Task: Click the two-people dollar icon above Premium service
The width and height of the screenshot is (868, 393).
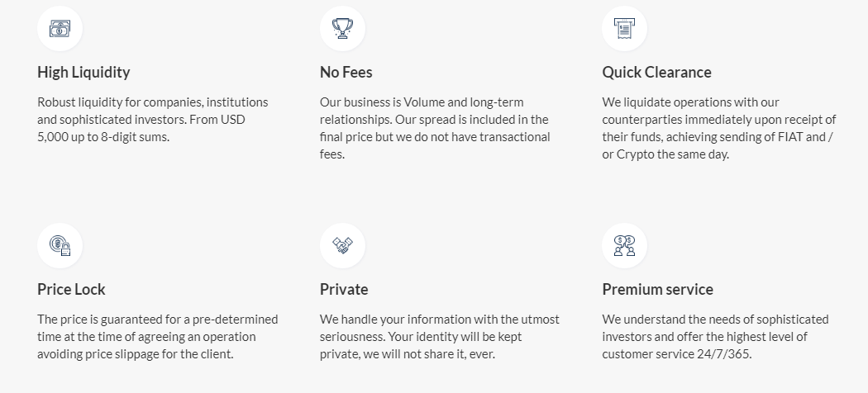Action: (x=624, y=245)
